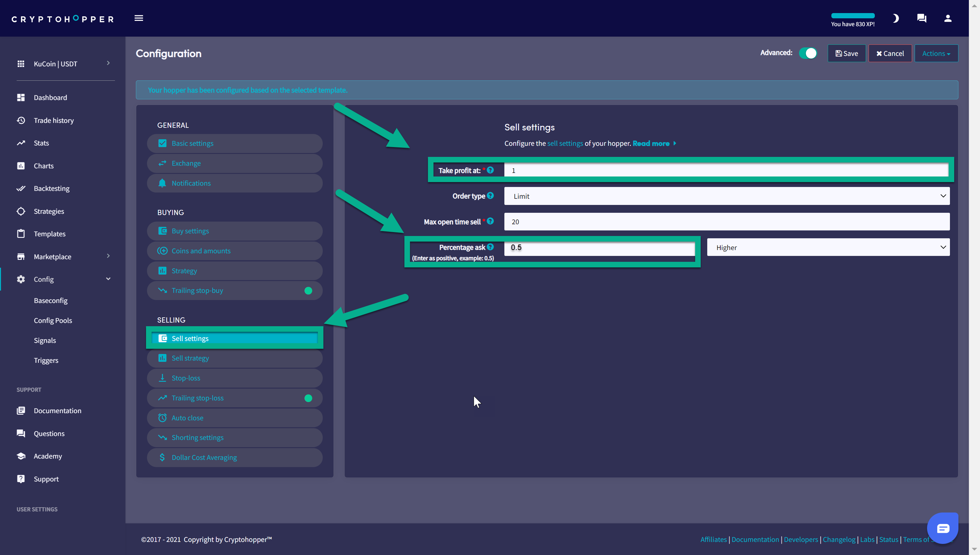This screenshot has width=980, height=555.
Task: Open the Order type Limit dropdown
Action: pyautogui.click(x=727, y=196)
